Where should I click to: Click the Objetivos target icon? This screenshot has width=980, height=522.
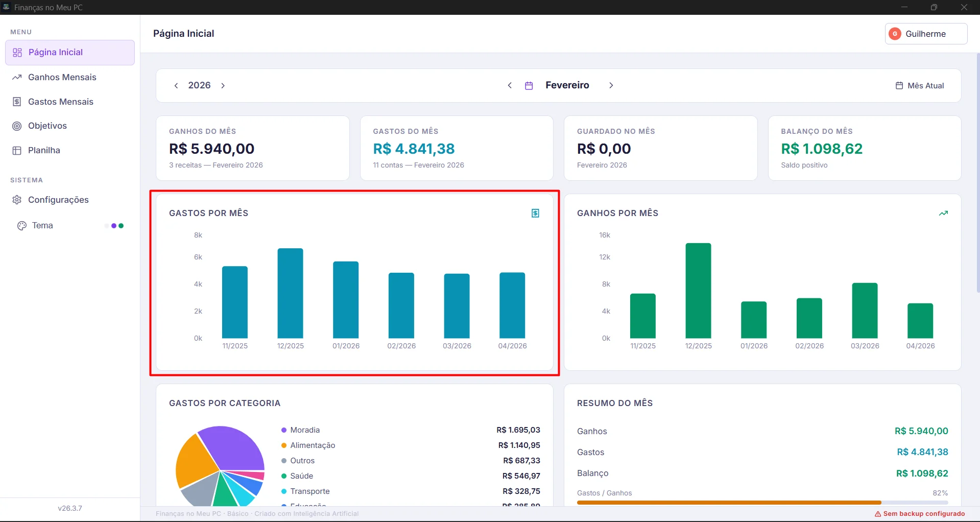point(17,126)
